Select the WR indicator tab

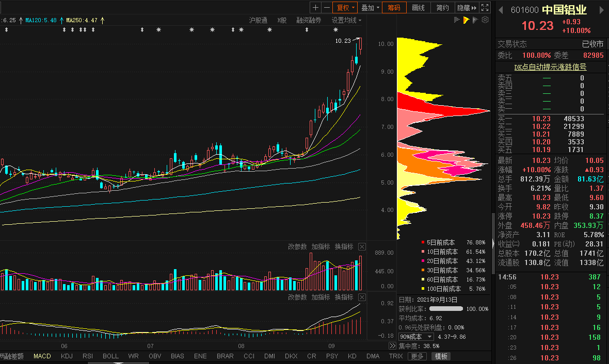point(133,356)
